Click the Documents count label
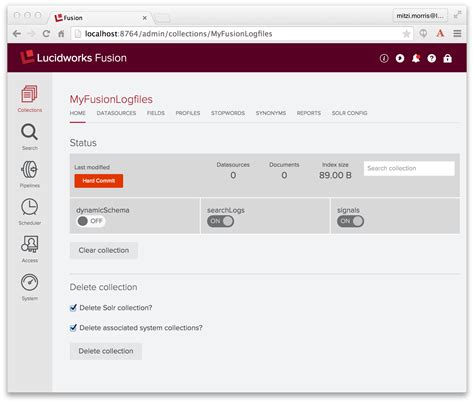 point(284,165)
